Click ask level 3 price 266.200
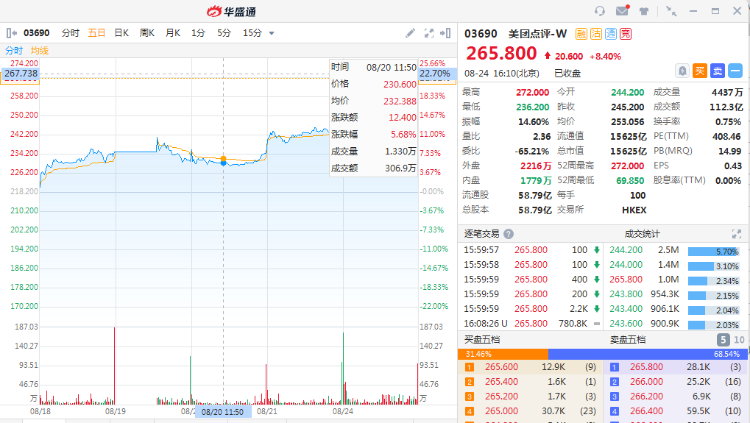750x423 pixels. [646, 397]
